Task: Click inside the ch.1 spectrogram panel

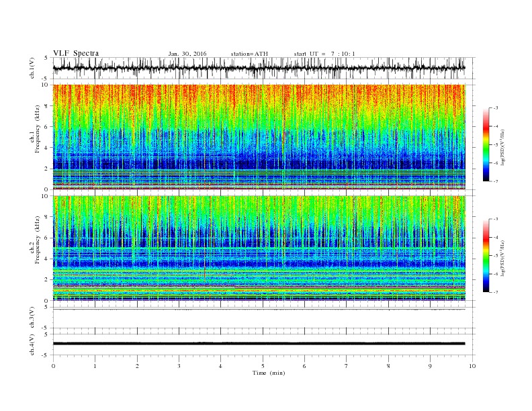Action: coord(259,137)
